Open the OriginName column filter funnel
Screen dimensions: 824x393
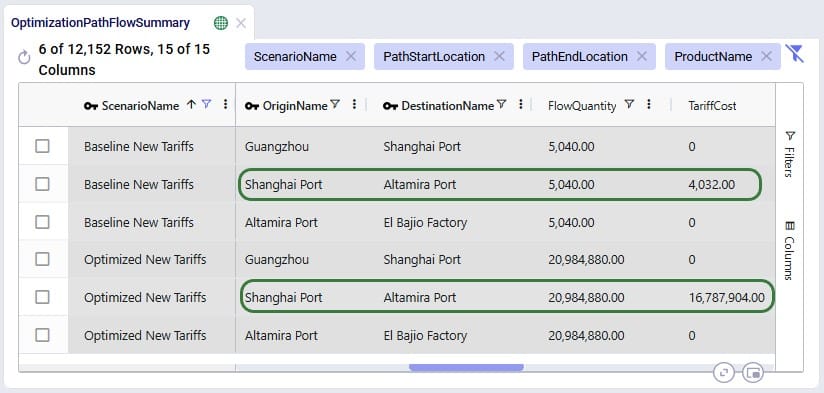pyautogui.click(x=334, y=105)
